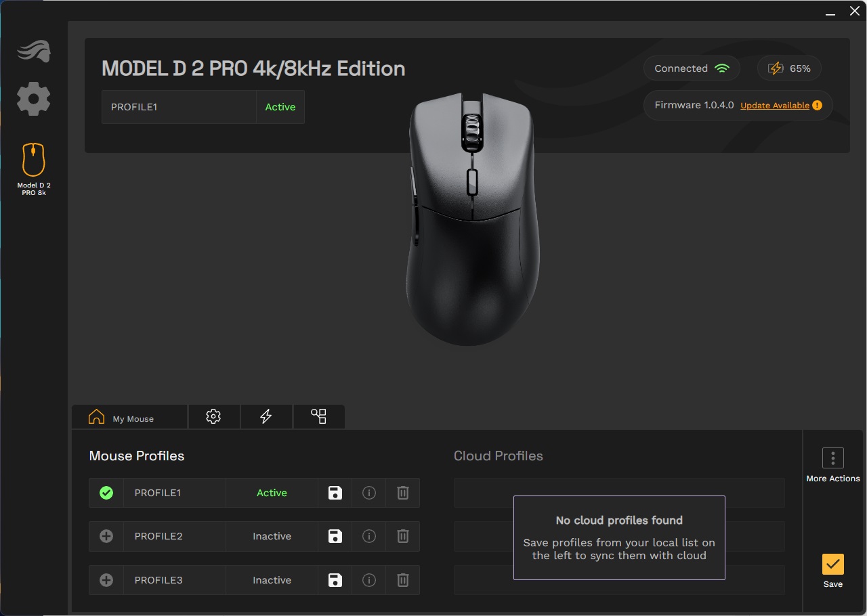Select the PROFILE3 name in profile list
This screenshot has height=616, width=867.
click(x=158, y=580)
